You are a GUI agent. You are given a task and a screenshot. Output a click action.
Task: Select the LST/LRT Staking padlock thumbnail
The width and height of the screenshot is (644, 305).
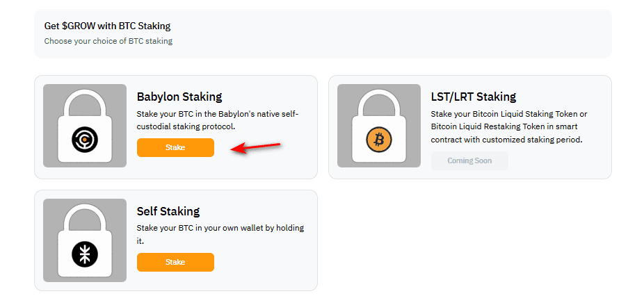tap(378, 126)
